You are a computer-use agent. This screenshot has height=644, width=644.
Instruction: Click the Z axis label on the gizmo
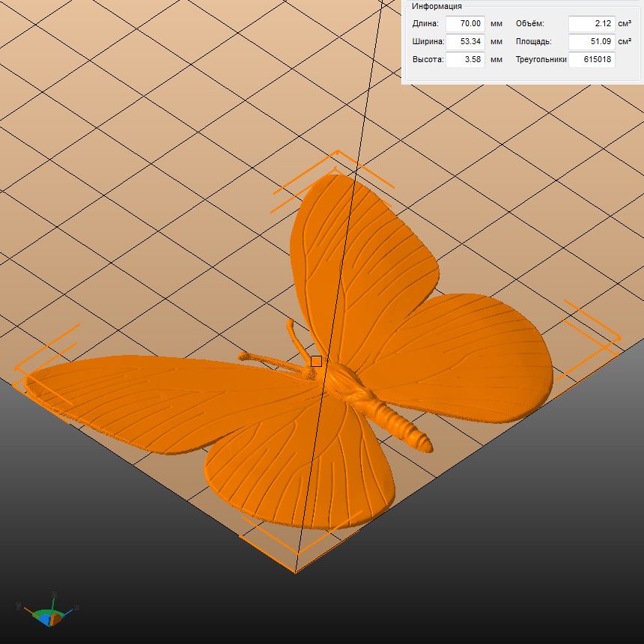tap(54, 594)
